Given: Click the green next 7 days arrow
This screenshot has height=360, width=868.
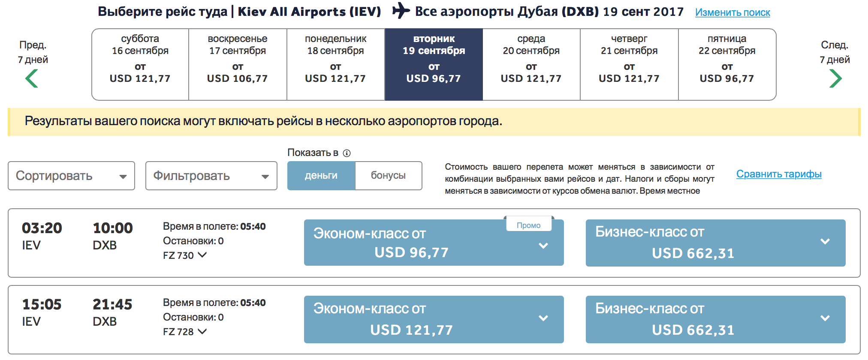Looking at the screenshot, I should pyautogui.click(x=835, y=79).
